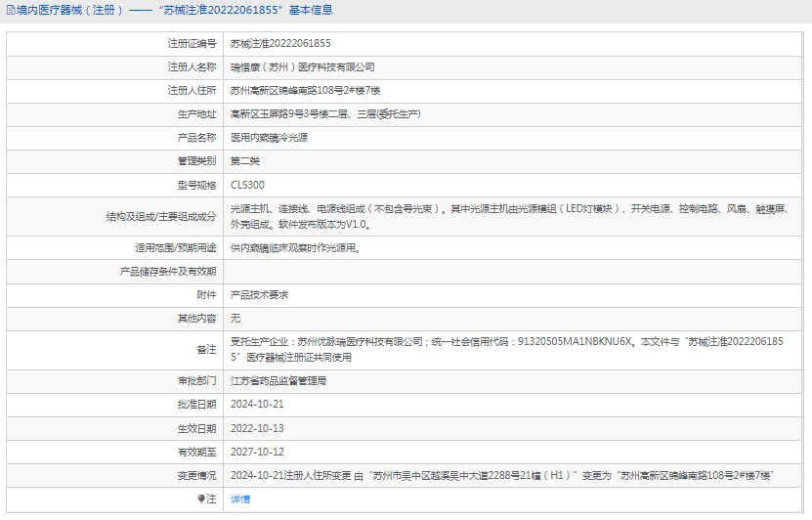This screenshot has width=812, height=520.
Task: Select the 产品技术要求 attachment value
Action: [x=260, y=295]
